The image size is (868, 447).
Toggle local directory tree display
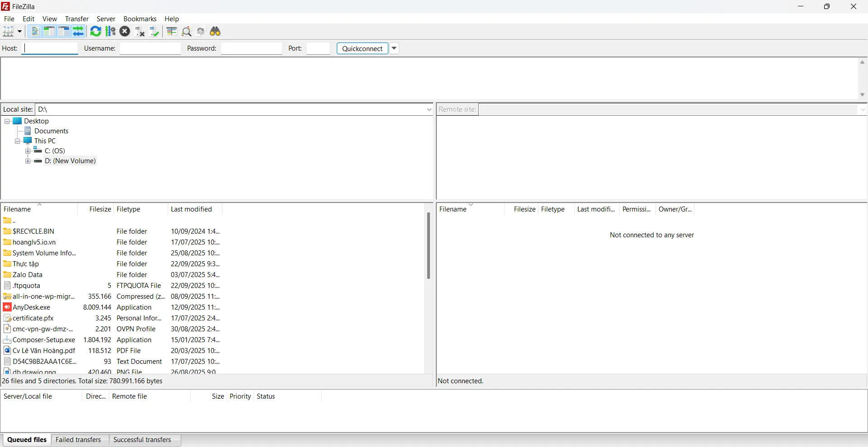(49, 32)
